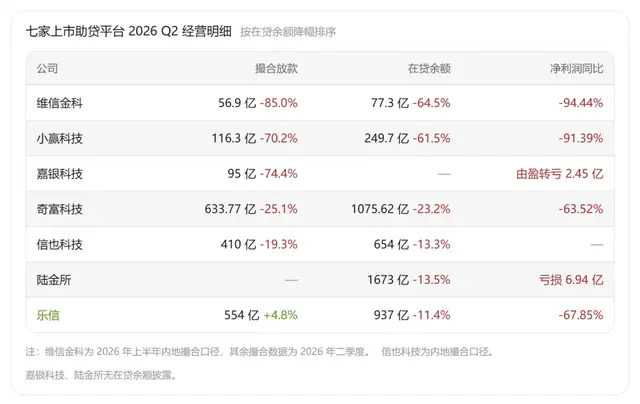Select the 由盈转亏 2.45 亿 cell

(560, 174)
